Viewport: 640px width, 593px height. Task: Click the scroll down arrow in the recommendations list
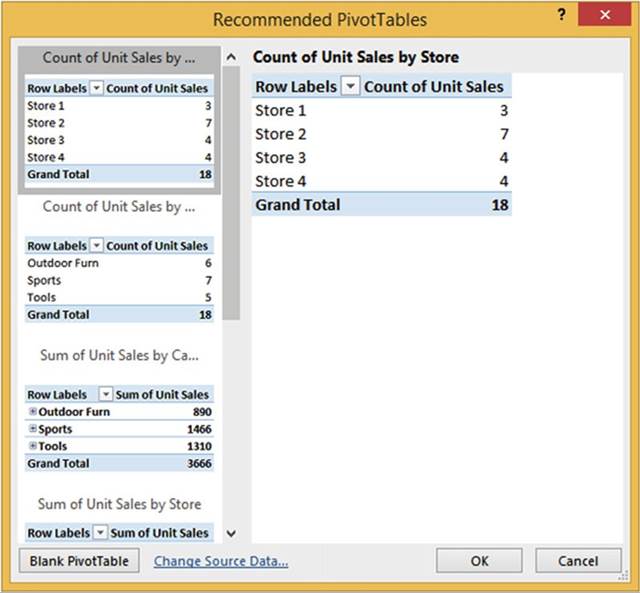(x=232, y=534)
